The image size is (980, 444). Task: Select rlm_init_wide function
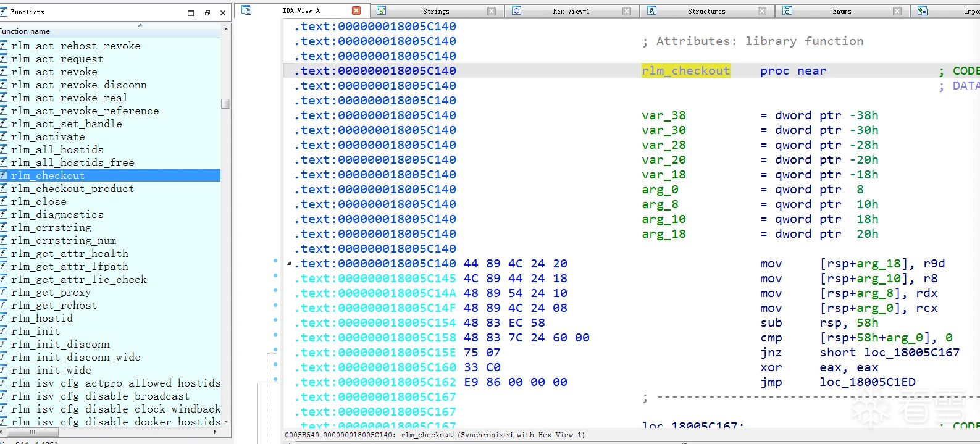point(110,370)
